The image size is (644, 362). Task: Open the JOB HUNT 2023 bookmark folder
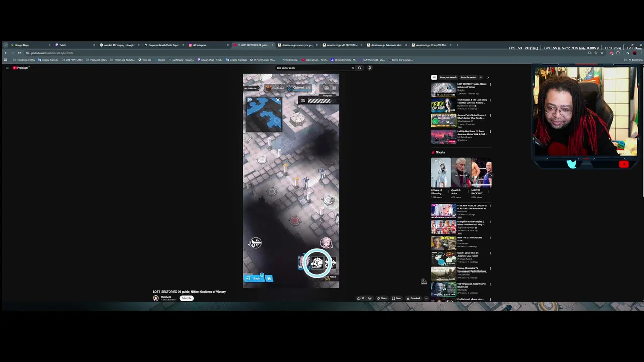(x=72, y=60)
